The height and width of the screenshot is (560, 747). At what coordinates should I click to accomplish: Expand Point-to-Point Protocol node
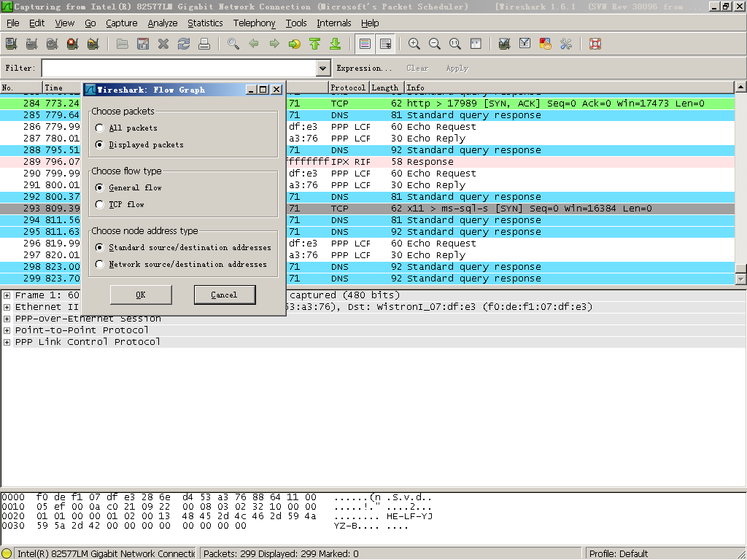pyautogui.click(x=7, y=330)
